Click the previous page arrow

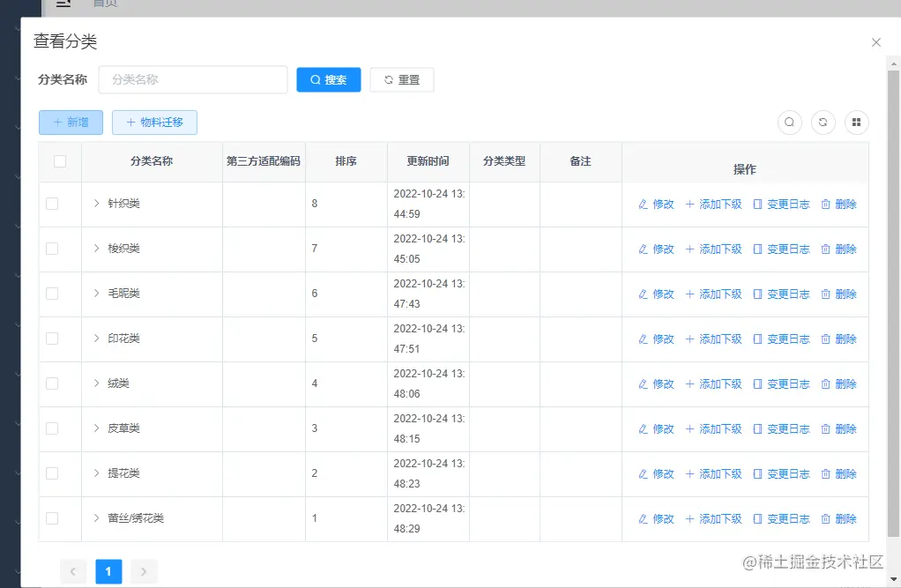click(x=73, y=571)
